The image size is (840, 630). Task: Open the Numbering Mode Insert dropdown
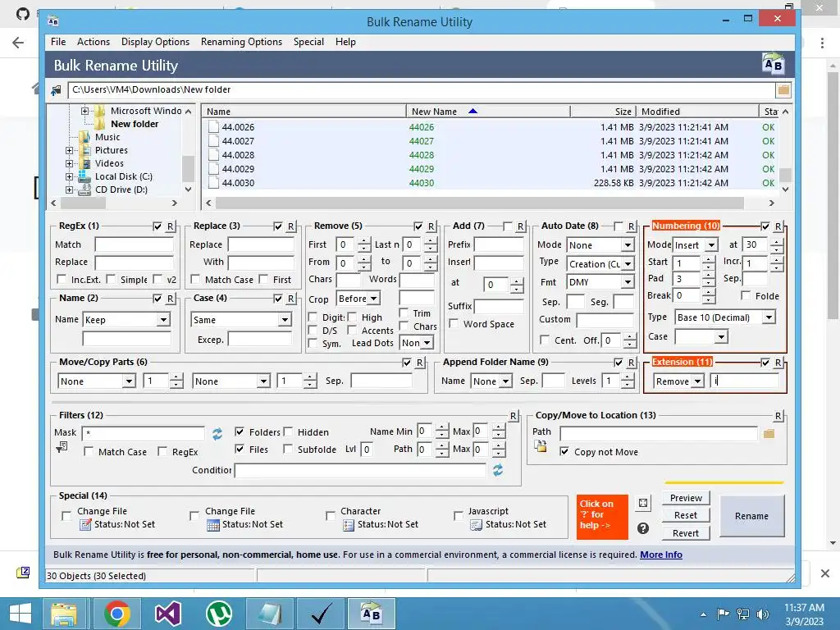tap(711, 245)
